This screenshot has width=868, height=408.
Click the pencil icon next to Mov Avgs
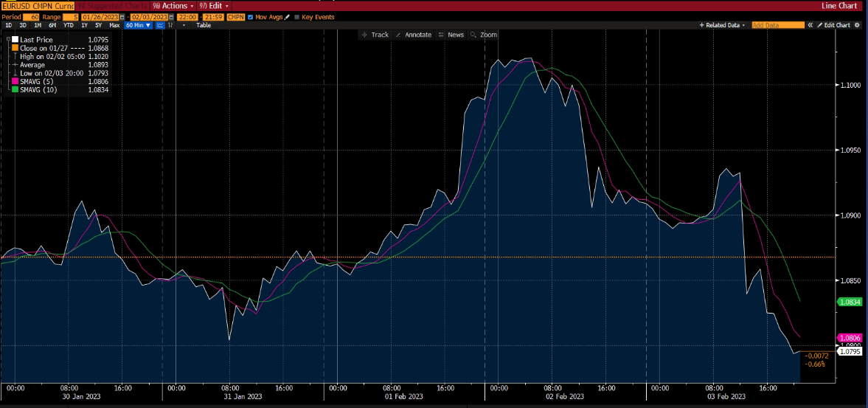[x=287, y=17]
